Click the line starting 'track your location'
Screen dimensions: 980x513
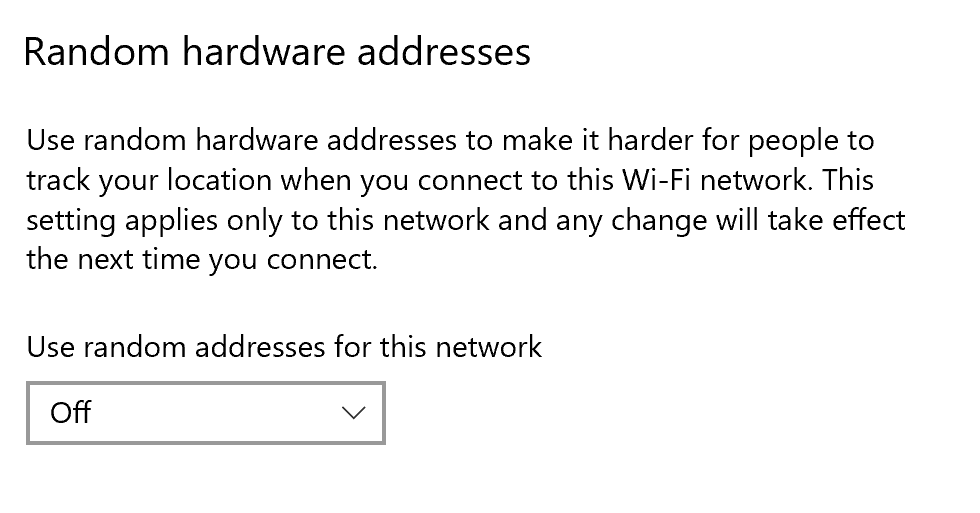click(450, 181)
